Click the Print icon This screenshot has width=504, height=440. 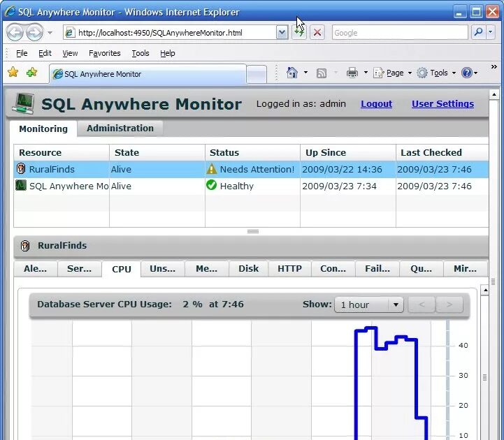pyautogui.click(x=352, y=73)
